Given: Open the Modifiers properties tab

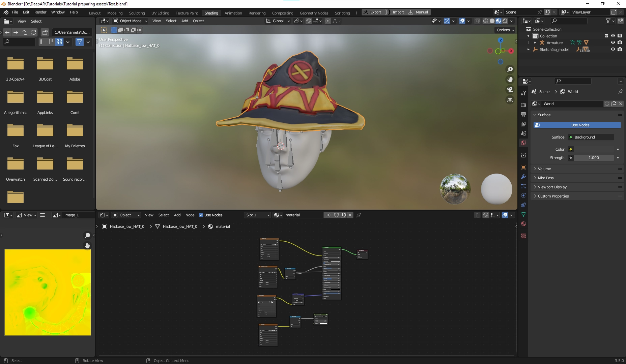Looking at the screenshot, I should tap(523, 177).
